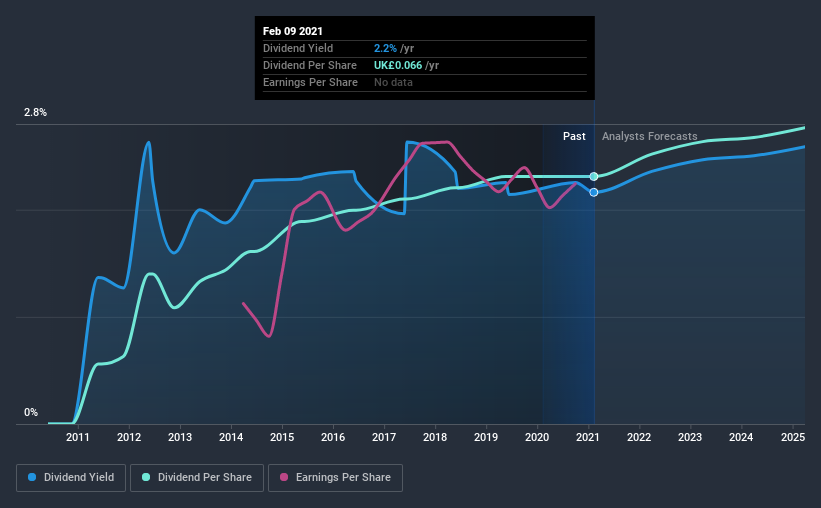This screenshot has width=821, height=508.
Task: Click the 2025 x-axis label
Action: tap(793, 437)
